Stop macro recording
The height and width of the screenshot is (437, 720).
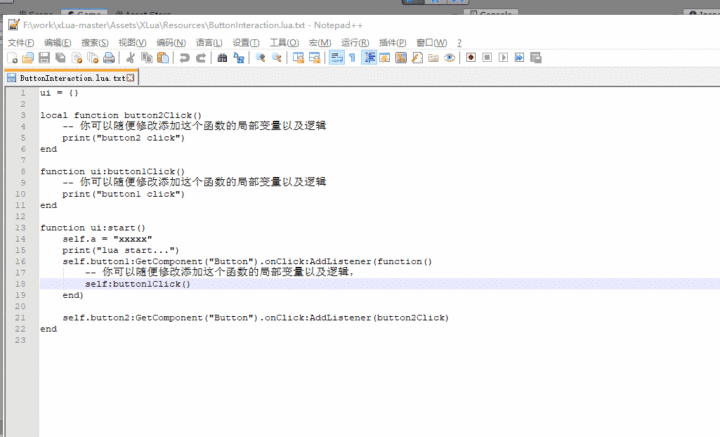tap(487, 58)
